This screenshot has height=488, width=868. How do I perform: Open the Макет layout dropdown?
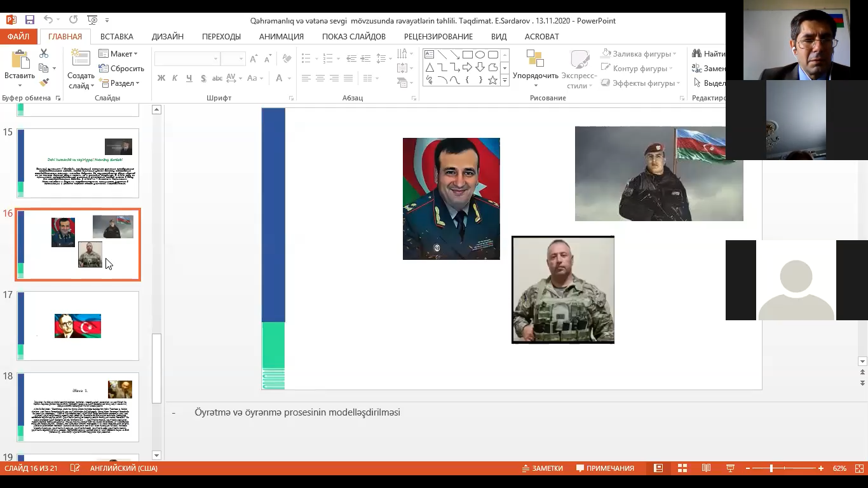[118, 54]
